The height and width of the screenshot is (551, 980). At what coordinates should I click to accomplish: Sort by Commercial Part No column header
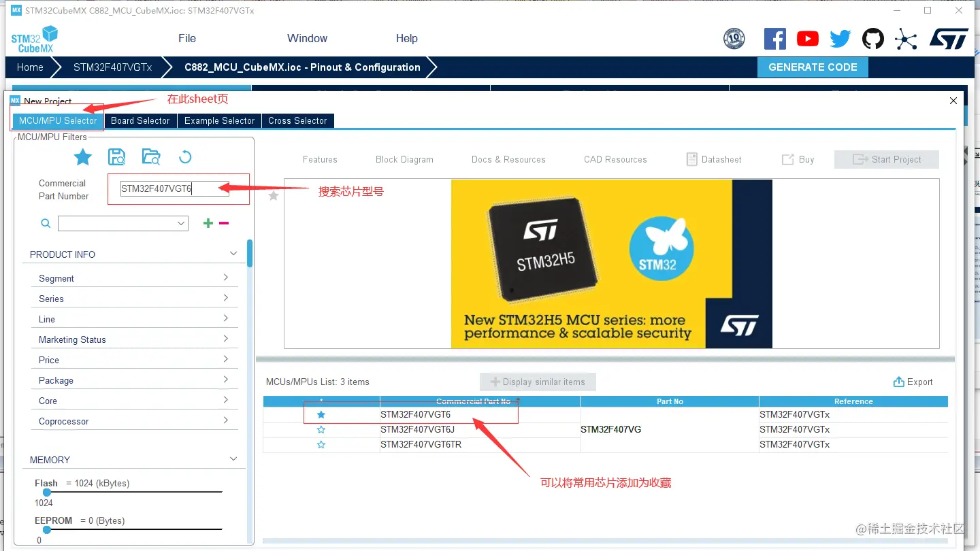(x=479, y=401)
